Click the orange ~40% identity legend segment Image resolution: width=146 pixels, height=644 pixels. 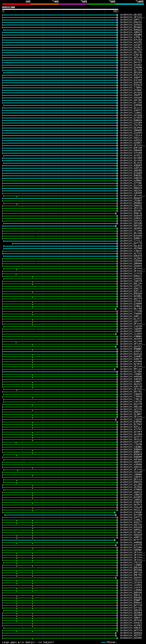click(45, 4)
